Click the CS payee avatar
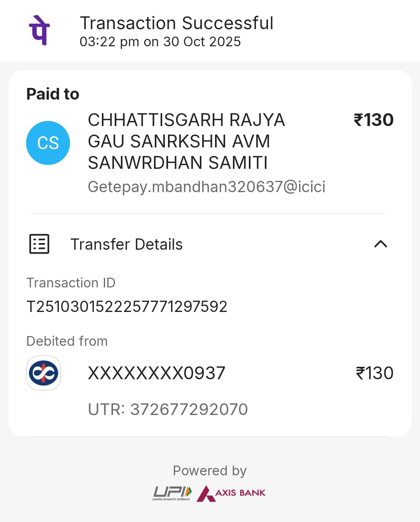This screenshot has width=420, height=522. (x=48, y=143)
